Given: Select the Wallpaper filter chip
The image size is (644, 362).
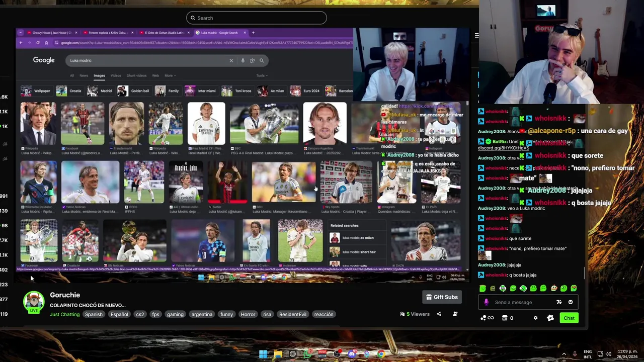Looking at the screenshot, I should pos(36,91).
